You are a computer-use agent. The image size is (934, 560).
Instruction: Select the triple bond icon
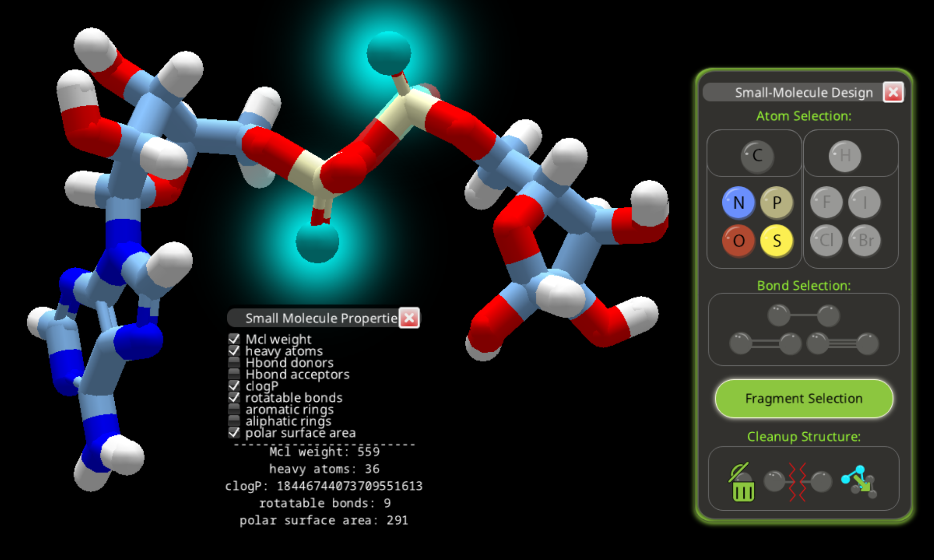(842, 344)
